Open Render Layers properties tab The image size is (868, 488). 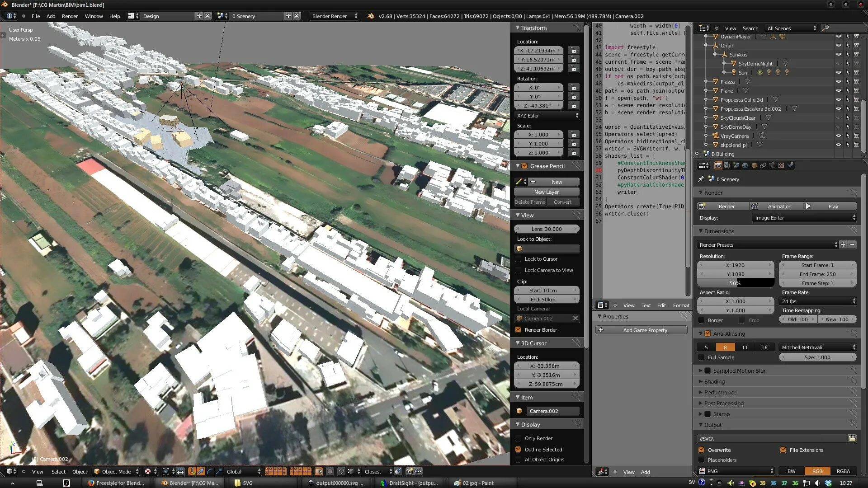coord(726,165)
